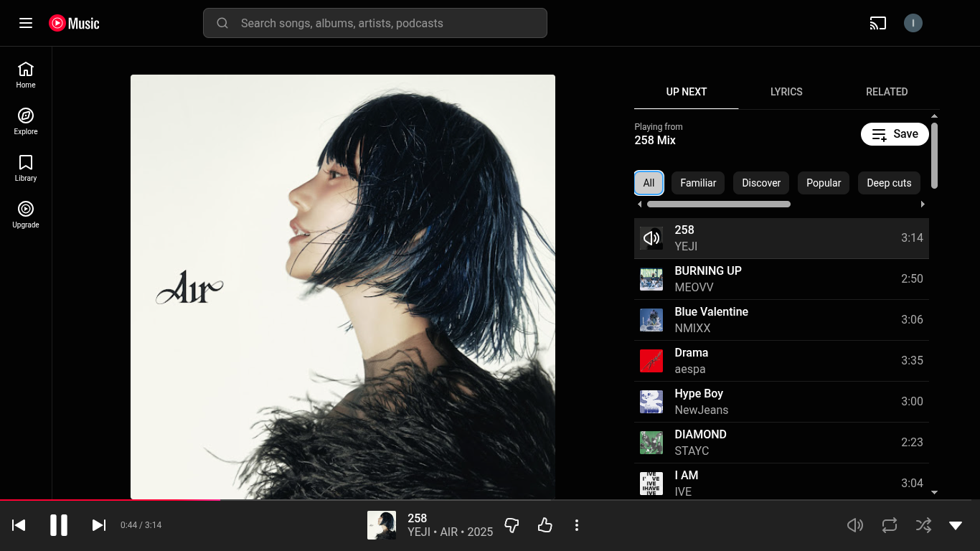Collapse the player page with down arrow
Viewport: 980px width, 551px height.
956,525
